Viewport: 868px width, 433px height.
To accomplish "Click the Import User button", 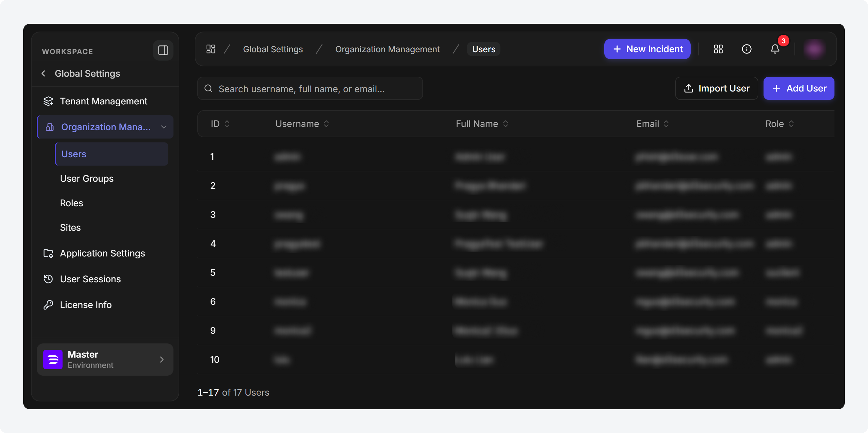I will coord(716,88).
